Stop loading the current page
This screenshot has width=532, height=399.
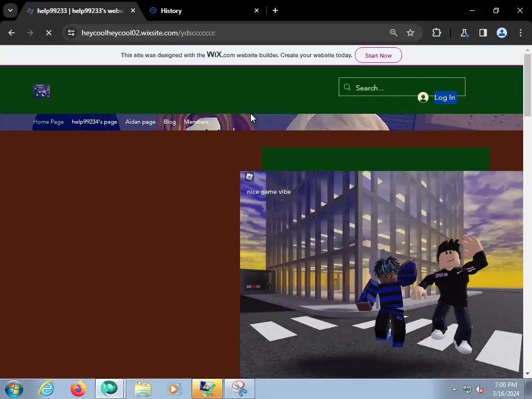(x=48, y=33)
